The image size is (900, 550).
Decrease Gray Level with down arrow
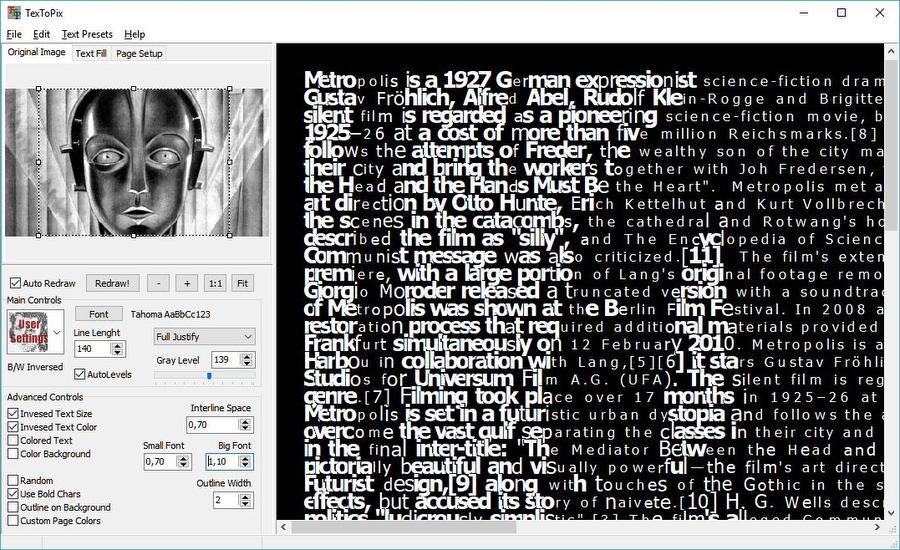pos(247,363)
